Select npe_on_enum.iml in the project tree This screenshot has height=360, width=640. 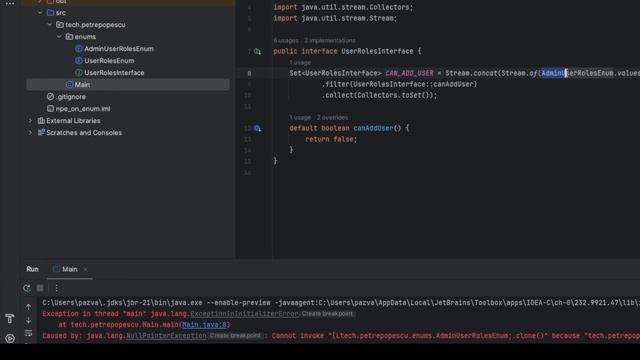(x=83, y=109)
